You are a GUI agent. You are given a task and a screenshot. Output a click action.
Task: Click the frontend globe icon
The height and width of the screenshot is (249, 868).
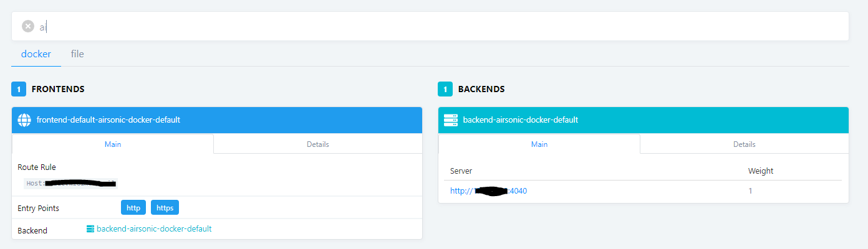coord(24,120)
